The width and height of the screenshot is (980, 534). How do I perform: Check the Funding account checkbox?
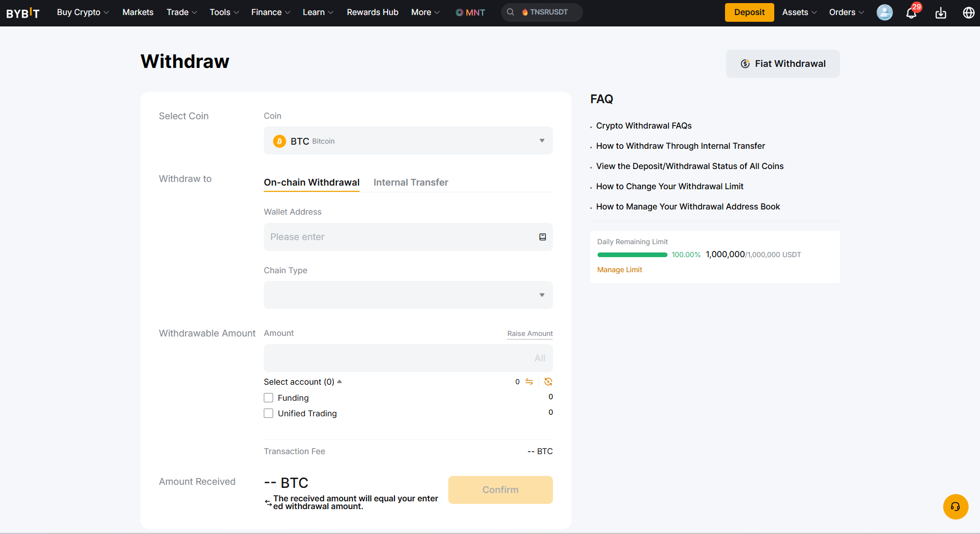[268, 397]
